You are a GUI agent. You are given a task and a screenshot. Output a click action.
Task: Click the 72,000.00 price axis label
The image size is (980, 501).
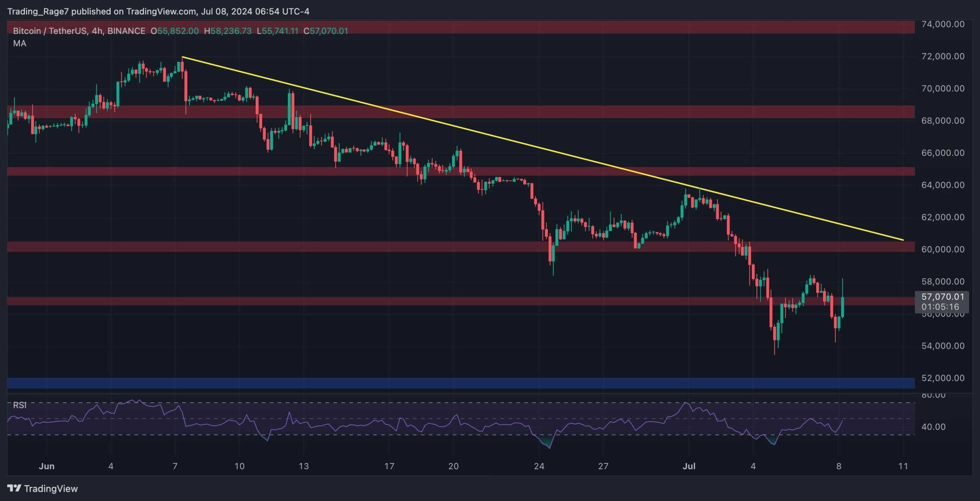(942, 56)
